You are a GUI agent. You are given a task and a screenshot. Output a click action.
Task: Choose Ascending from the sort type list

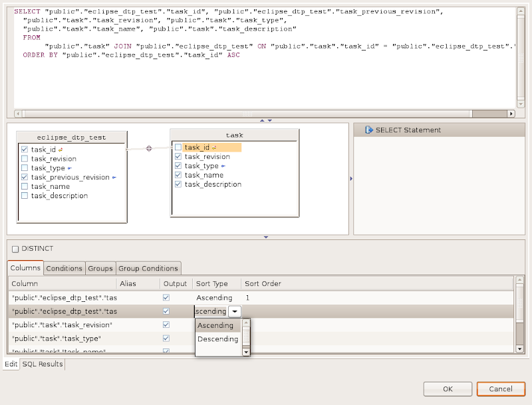215,326
